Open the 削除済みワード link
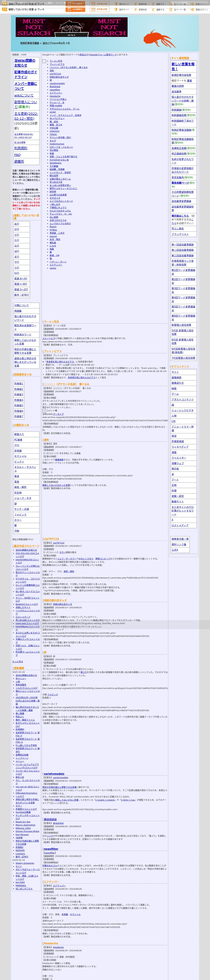210x980 pixels. click(23, 335)
